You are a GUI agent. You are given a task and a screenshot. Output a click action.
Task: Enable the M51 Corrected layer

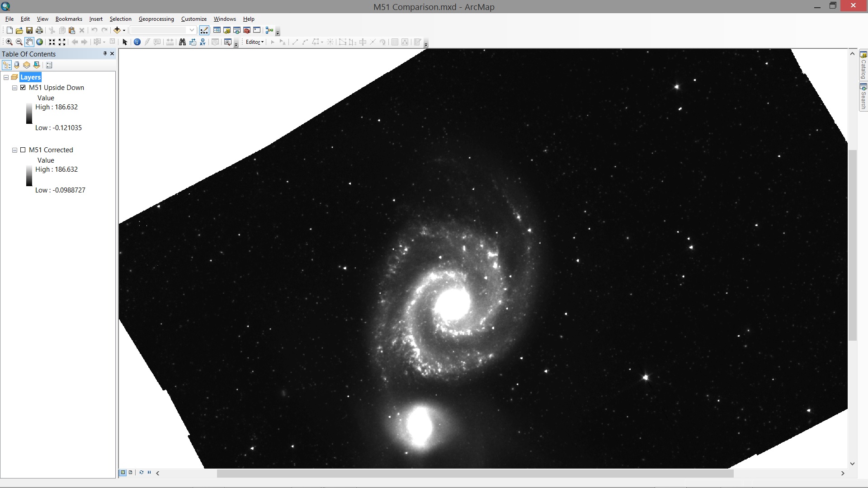tap(23, 150)
